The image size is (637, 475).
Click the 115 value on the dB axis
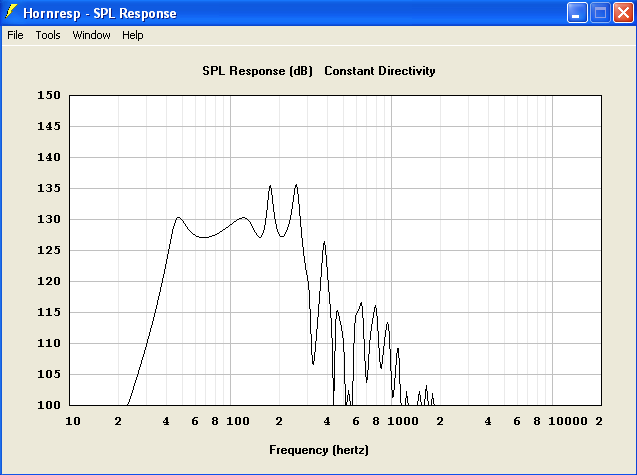(x=49, y=312)
